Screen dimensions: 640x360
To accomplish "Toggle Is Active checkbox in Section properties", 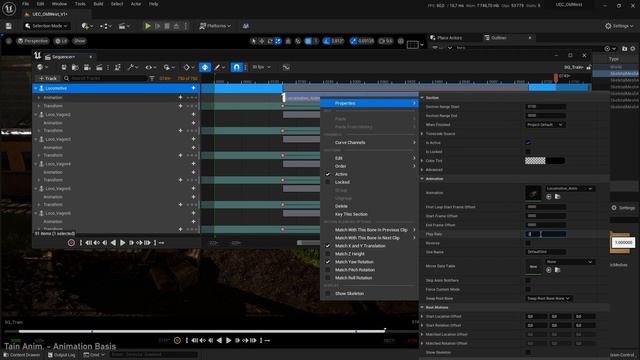I will pyautogui.click(x=528, y=143).
